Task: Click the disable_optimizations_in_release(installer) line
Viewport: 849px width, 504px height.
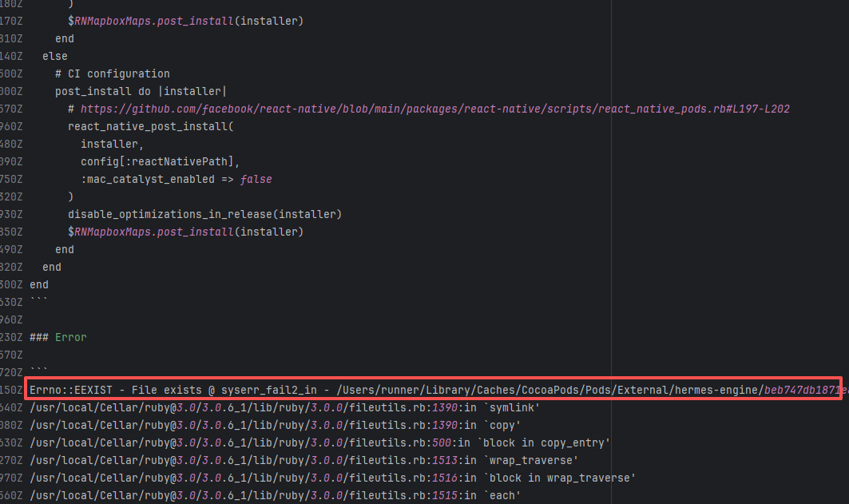Action: pyautogui.click(x=204, y=214)
